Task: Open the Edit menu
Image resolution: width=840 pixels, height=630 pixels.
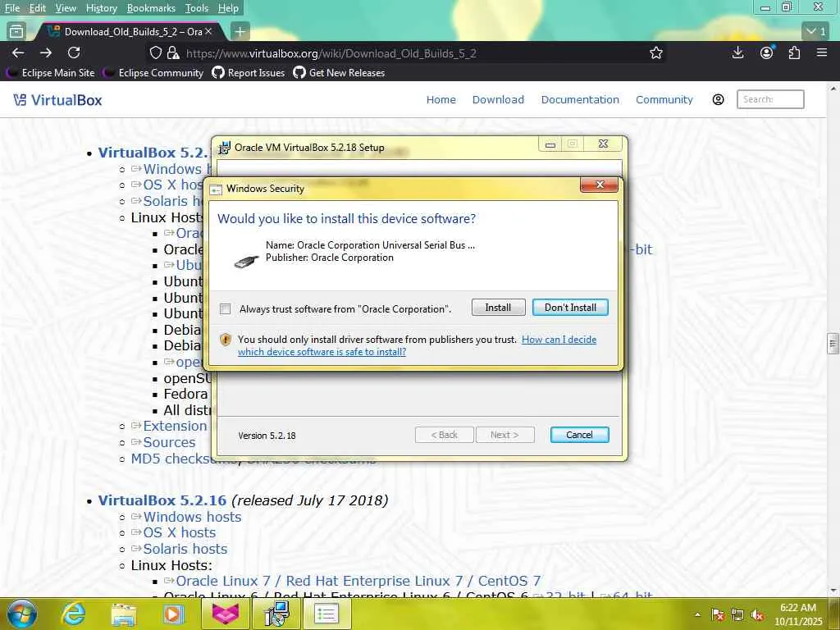Action: (38, 8)
